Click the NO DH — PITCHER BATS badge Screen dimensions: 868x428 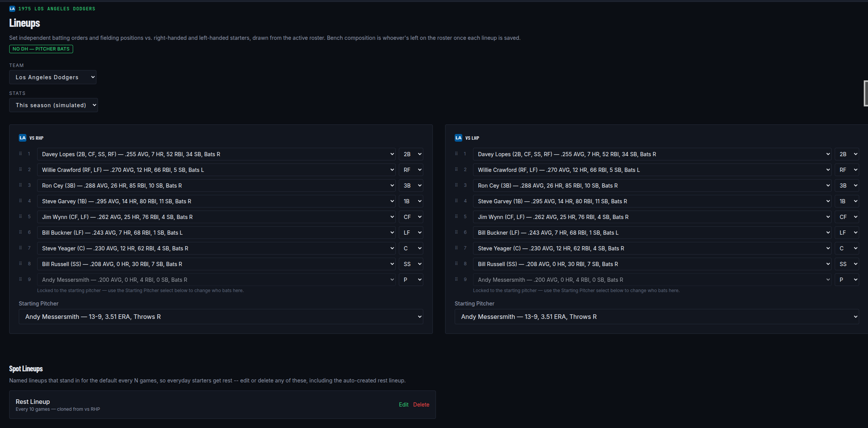pyautogui.click(x=41, y=49)
